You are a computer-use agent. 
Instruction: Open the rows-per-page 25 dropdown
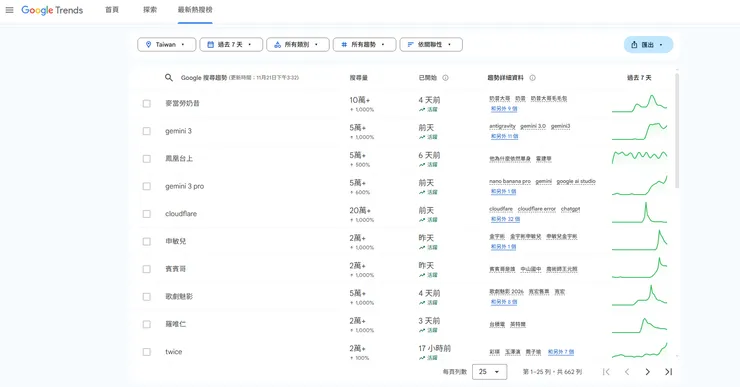tap(489, 372)
